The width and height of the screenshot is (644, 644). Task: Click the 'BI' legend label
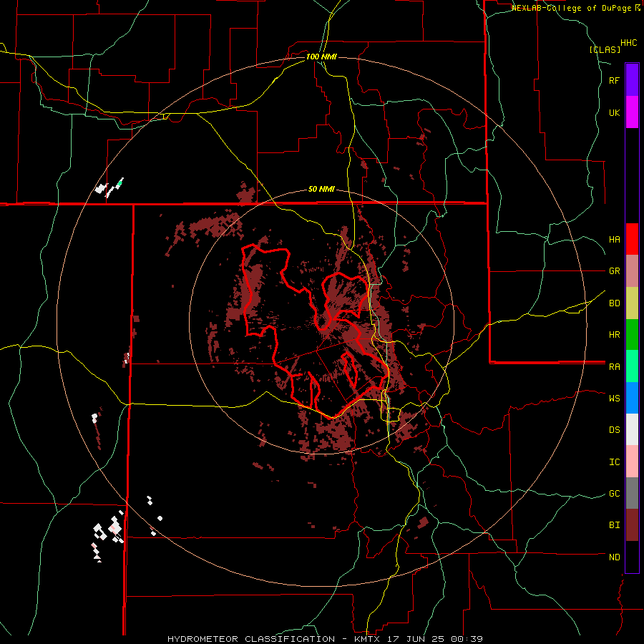[x=614, y=525]
